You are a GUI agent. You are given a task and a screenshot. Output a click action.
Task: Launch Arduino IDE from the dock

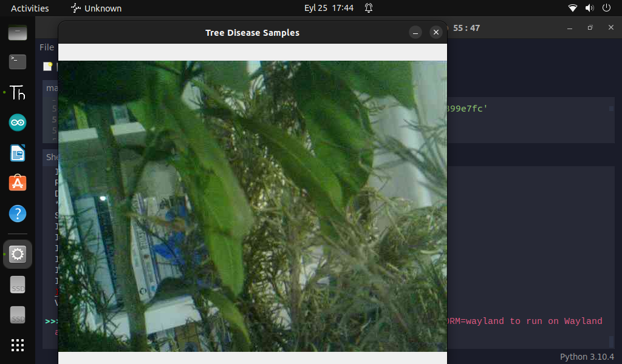tap(18, 123)
